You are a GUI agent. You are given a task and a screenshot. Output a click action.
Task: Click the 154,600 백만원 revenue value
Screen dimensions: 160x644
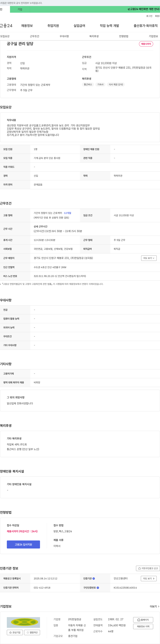117,625
